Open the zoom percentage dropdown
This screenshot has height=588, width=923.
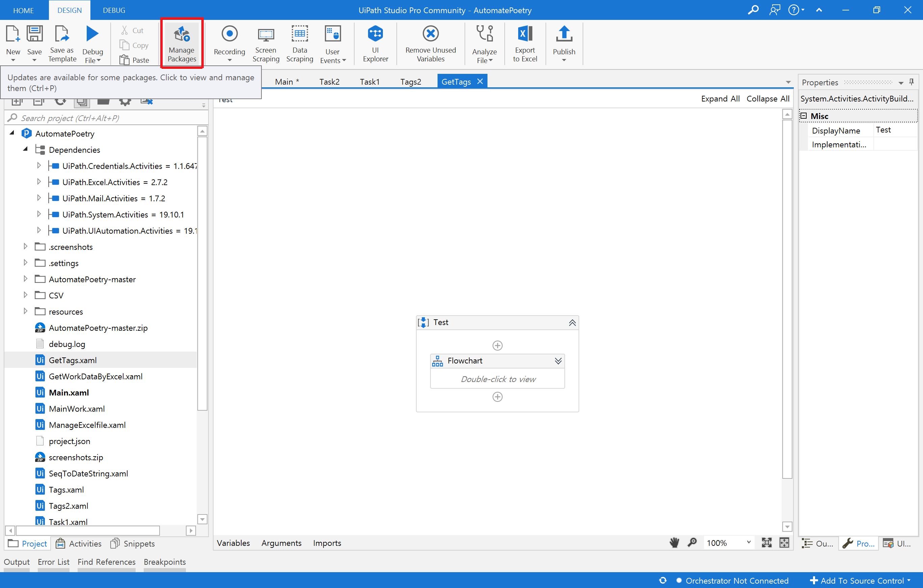tap(749, 542)
